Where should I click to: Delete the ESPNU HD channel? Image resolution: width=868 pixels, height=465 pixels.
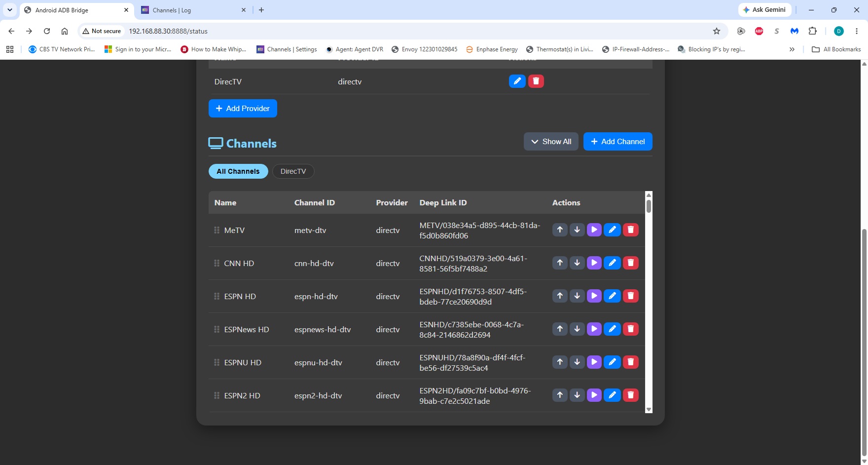(631, 362)
